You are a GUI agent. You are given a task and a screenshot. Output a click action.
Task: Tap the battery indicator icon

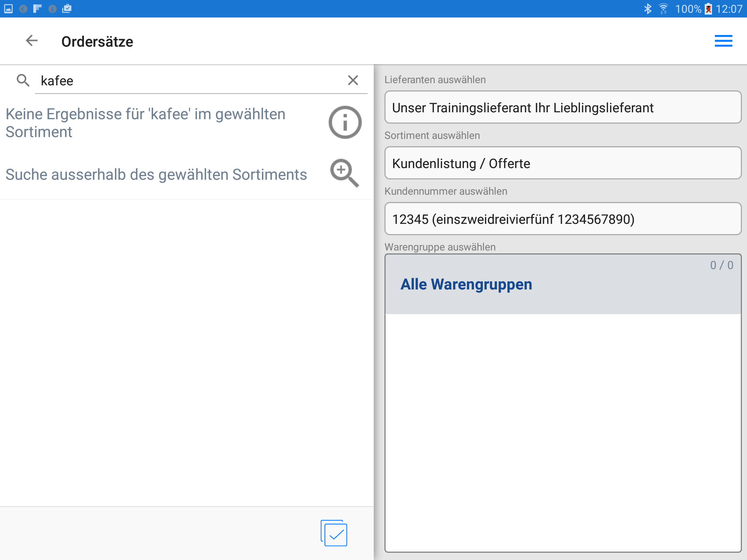coord(708,9)
